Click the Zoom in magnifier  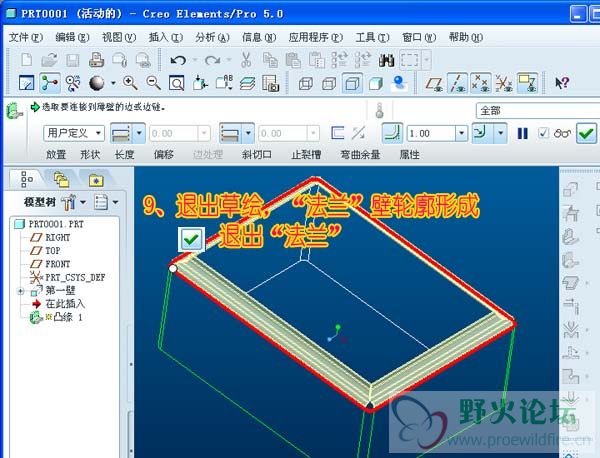130,83
